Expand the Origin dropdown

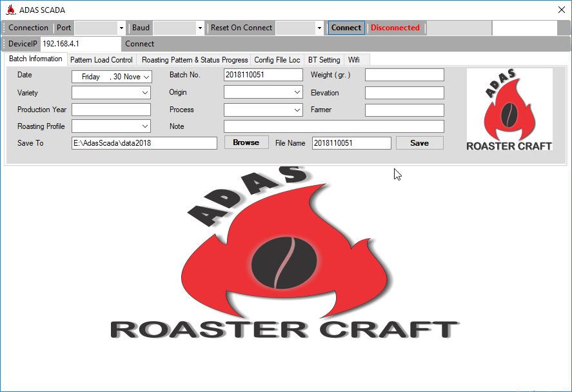(298, 92)
